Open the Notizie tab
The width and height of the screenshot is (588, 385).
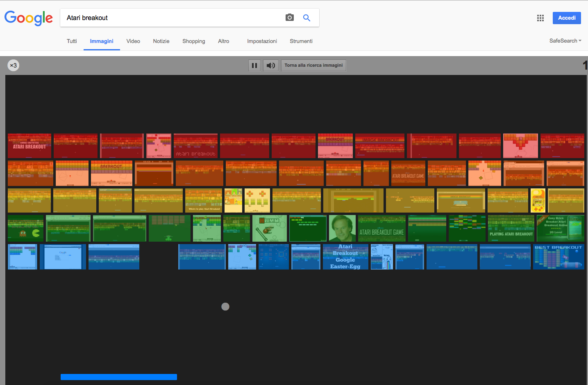(x=161, y=41)
